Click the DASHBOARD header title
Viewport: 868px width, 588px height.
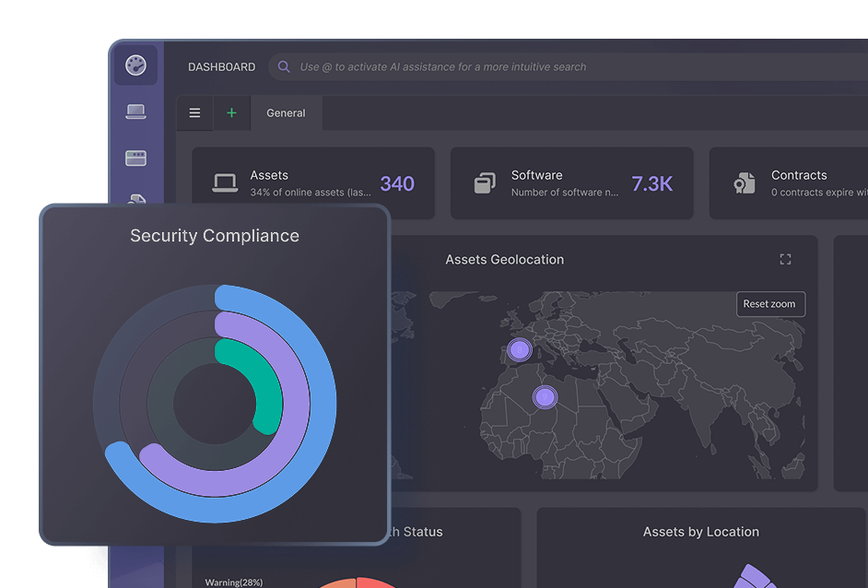click(x=222, y=67)
